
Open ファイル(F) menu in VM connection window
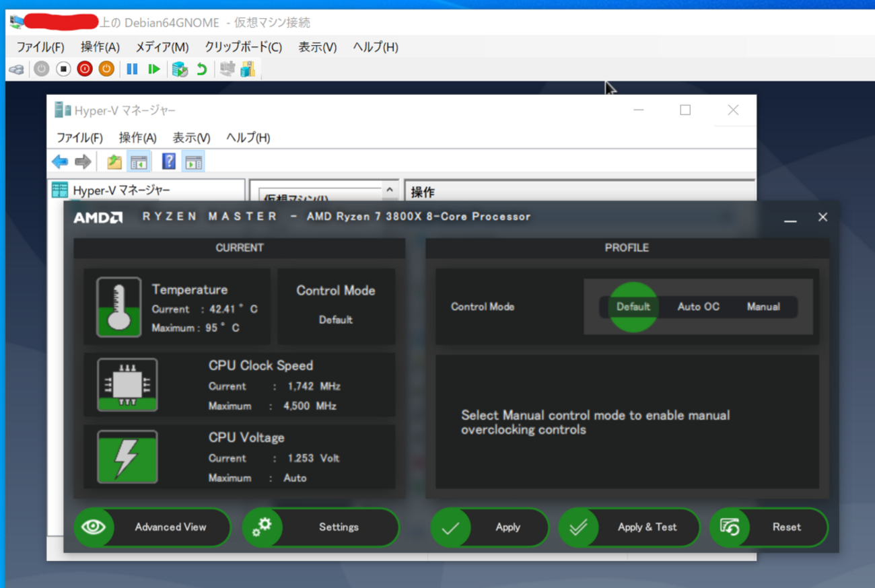pyautogui.click(x=40, y=47)
